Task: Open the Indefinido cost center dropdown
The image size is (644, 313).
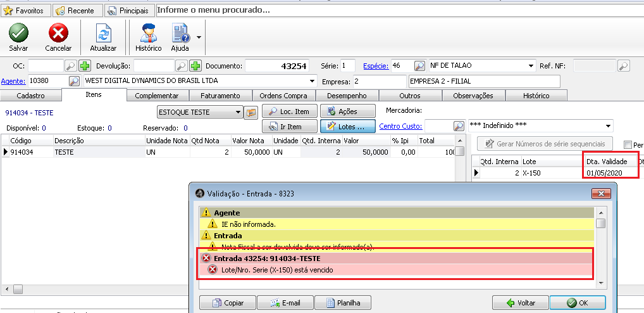Action: (x=609, y=126)
